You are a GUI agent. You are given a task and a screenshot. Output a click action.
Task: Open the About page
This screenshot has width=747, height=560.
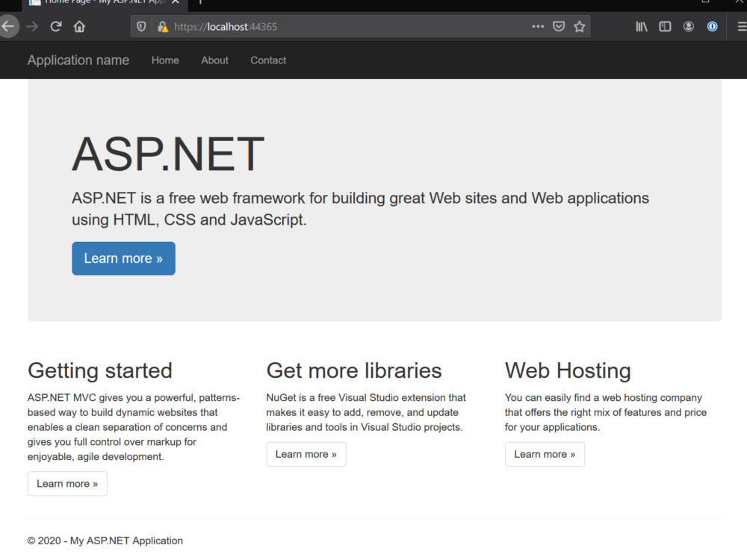tap(214, 60)
